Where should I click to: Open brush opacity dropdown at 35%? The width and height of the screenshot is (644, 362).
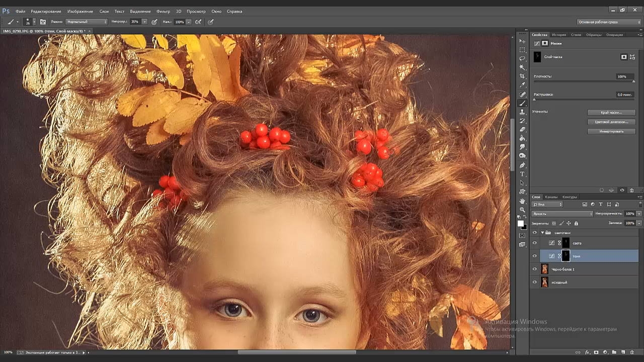[144, 22]
